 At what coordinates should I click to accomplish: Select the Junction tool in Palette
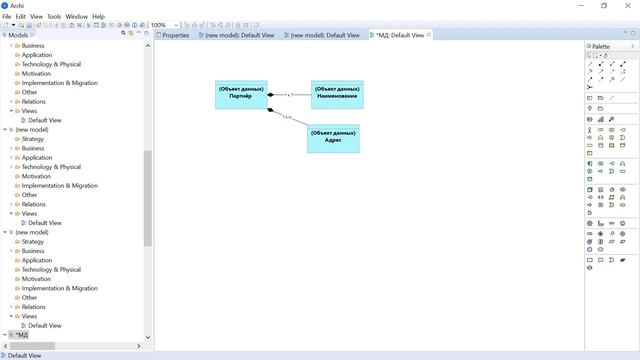590,87
